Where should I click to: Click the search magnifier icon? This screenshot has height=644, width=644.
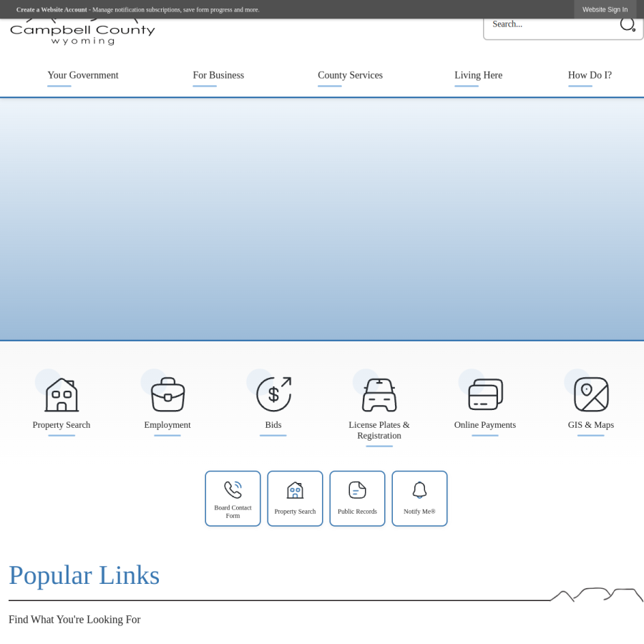tap(628, 24)
